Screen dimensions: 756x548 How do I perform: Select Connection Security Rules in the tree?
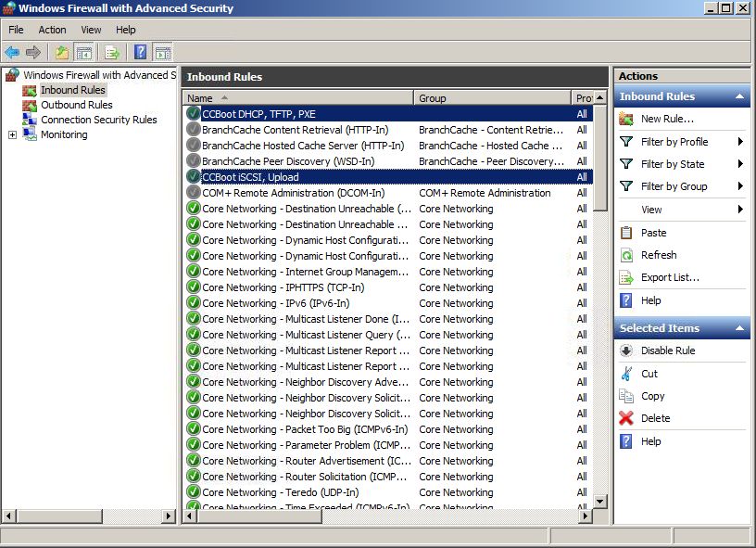[99, 120]
